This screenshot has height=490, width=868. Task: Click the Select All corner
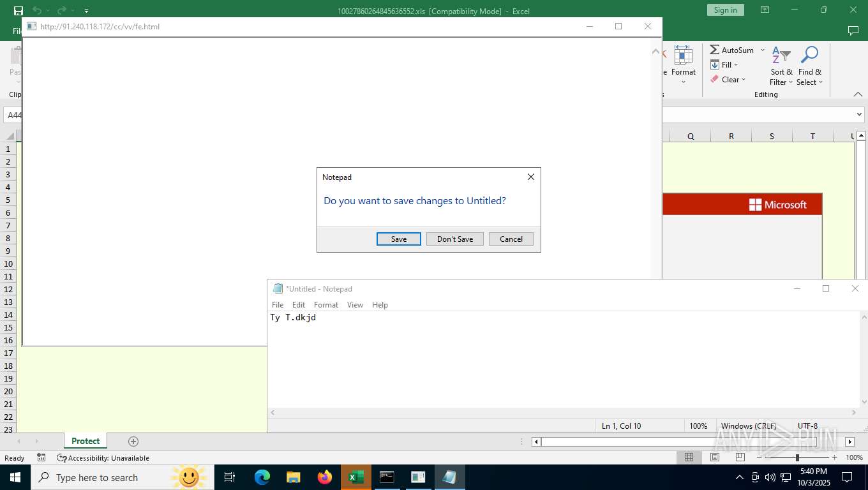pyautogui.click(x=9, y=135)
